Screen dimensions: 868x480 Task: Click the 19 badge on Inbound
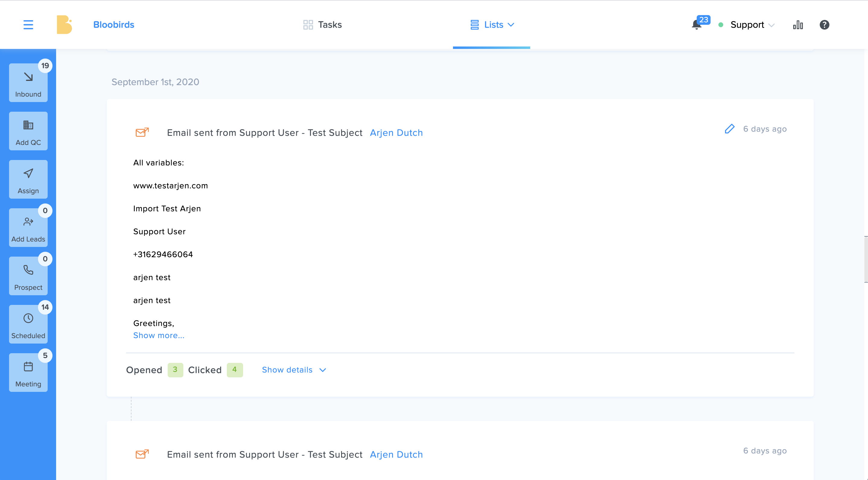pyautogui.click(x=45, y=66)
